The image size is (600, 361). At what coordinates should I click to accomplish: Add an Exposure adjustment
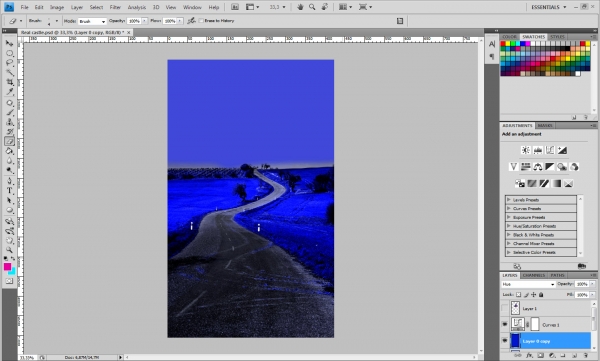coord(562,150)
